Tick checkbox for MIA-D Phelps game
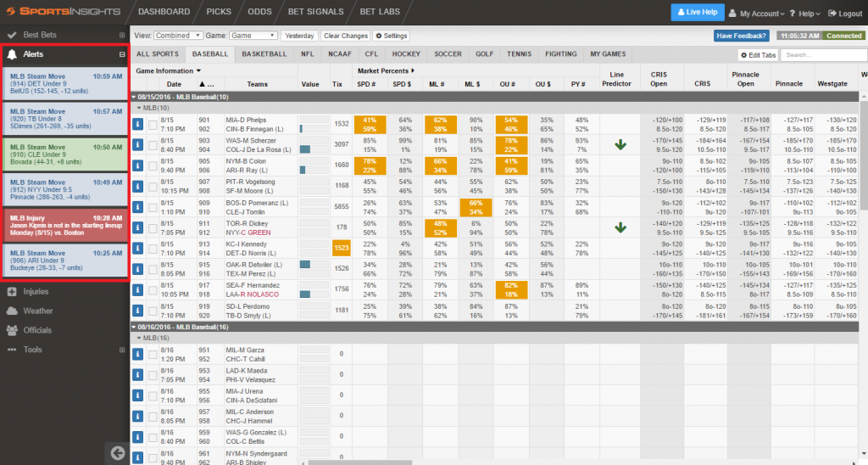The width and height of the screenshot is (868, 465). coord(153,125)
